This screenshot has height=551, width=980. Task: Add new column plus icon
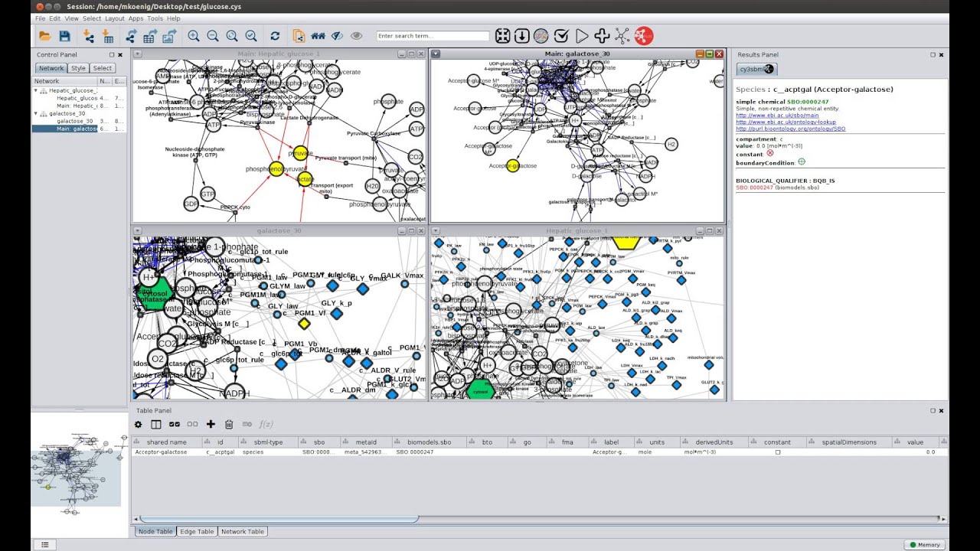coord(211,424)
